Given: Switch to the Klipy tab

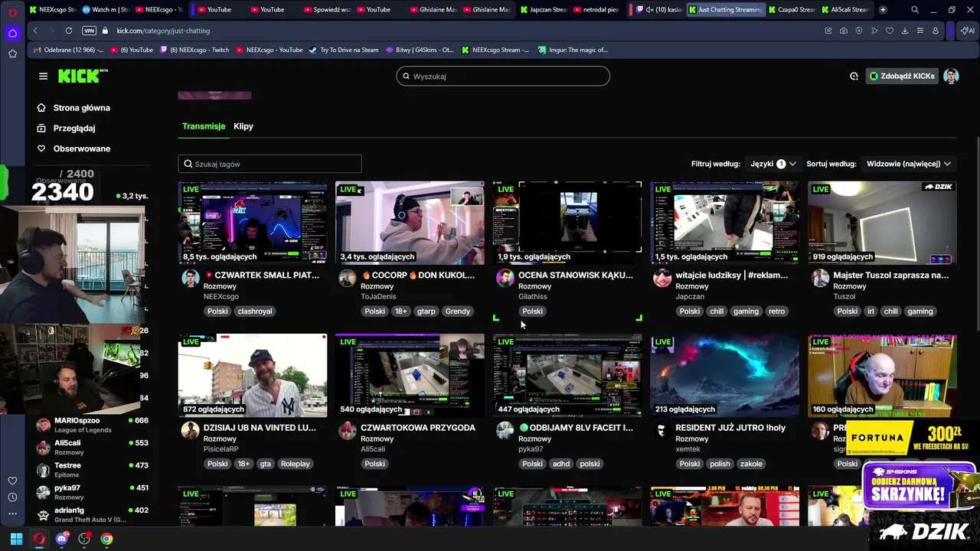Looking at the screenshot, I should coord(243,126).
